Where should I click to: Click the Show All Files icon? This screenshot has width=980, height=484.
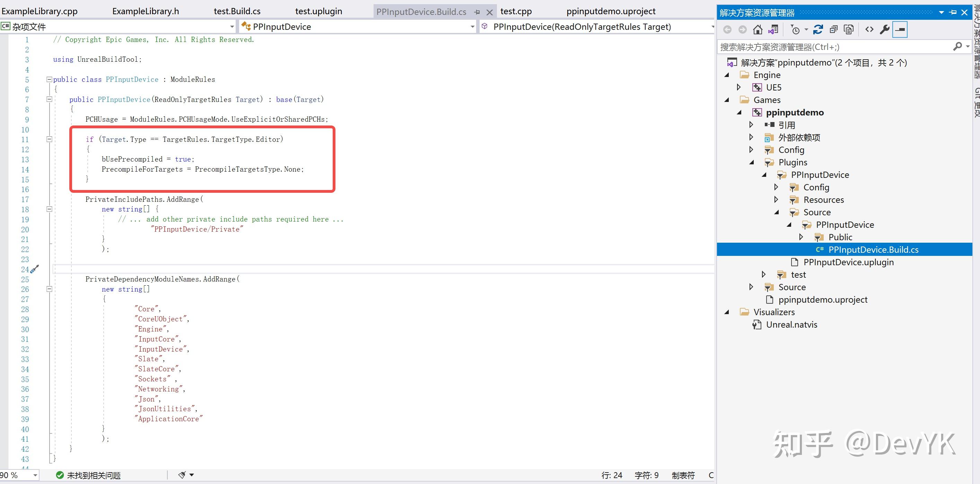tap(849, 29)
